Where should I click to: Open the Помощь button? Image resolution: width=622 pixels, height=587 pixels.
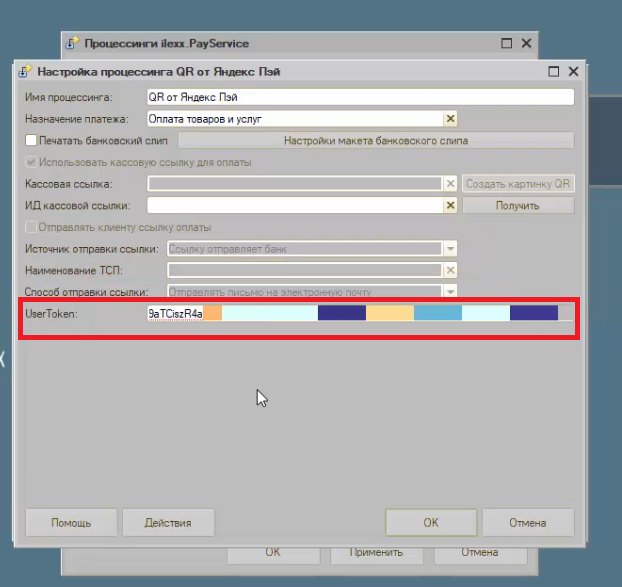coord(71,523)
